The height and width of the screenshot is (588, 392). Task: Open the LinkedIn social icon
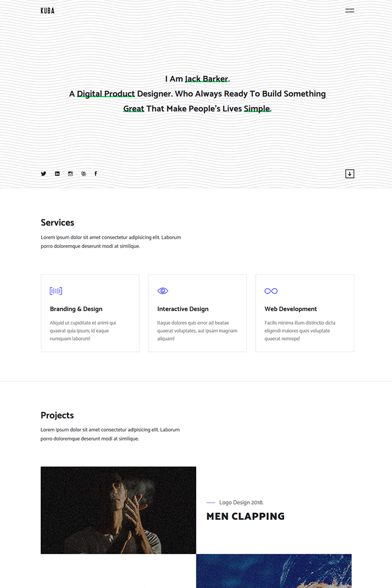point(57,173)
